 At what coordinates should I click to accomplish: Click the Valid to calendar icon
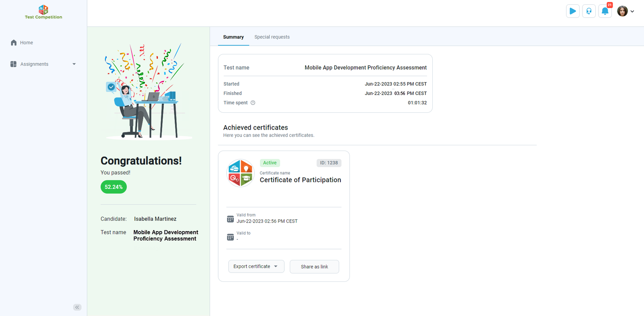[230, 237]
